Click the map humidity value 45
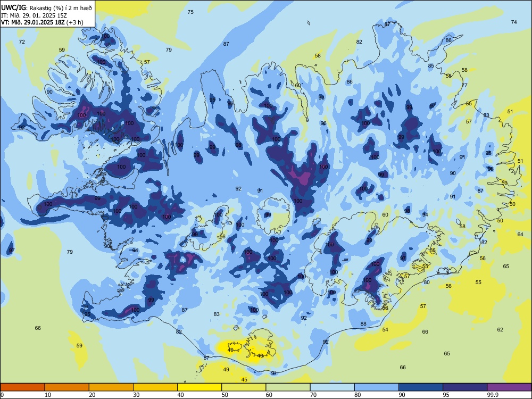This screenshot has height=399, width=532. tap(244, 380)
